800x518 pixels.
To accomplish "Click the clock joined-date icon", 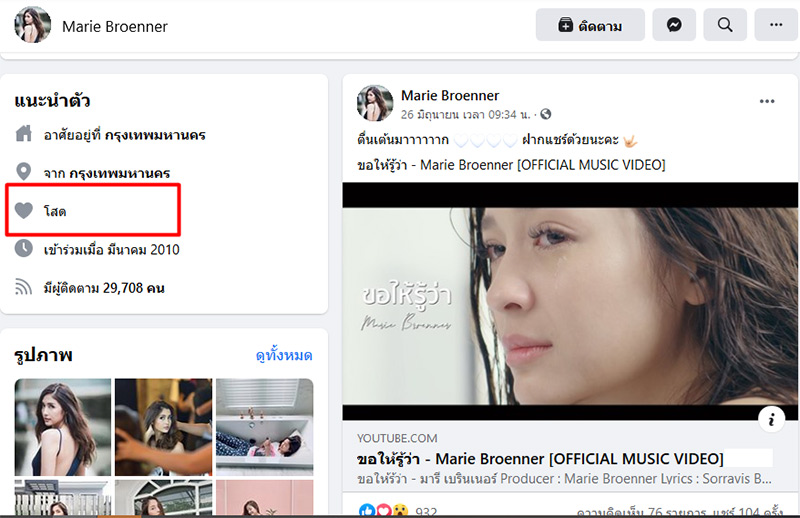I will click(x=25, y=249).
